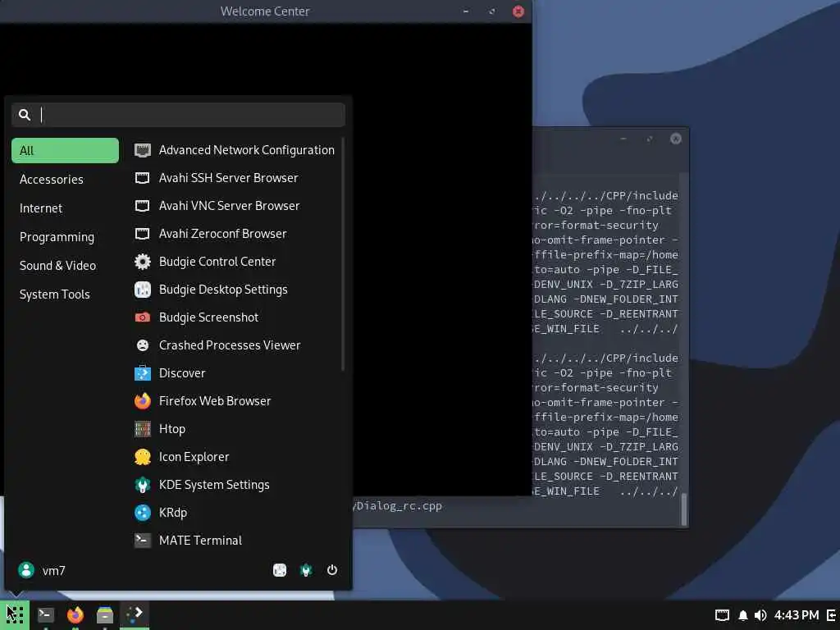Click the Htop icon in menu
840x630 pixels.
(x=143, y=428)
